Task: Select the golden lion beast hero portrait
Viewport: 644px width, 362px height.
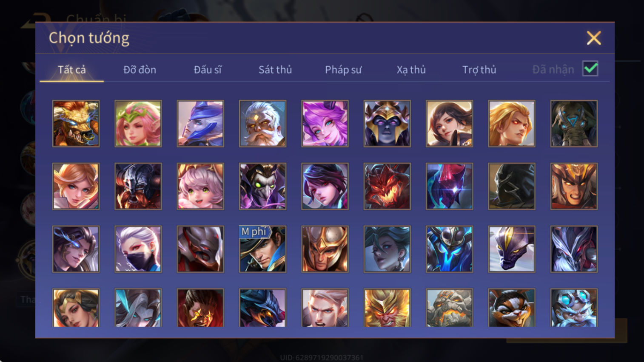Action: click(x=76, y=124)
